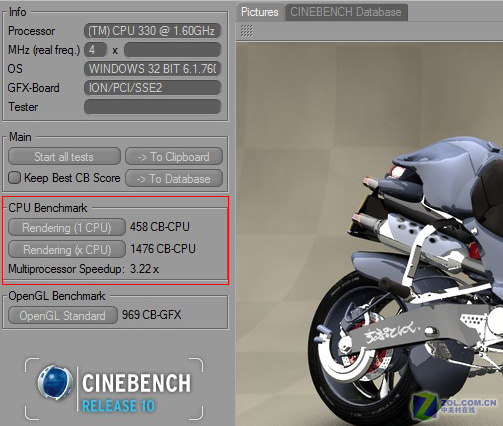
Task: Click the 969 CB-GFX score text
Action: (151, 315)
